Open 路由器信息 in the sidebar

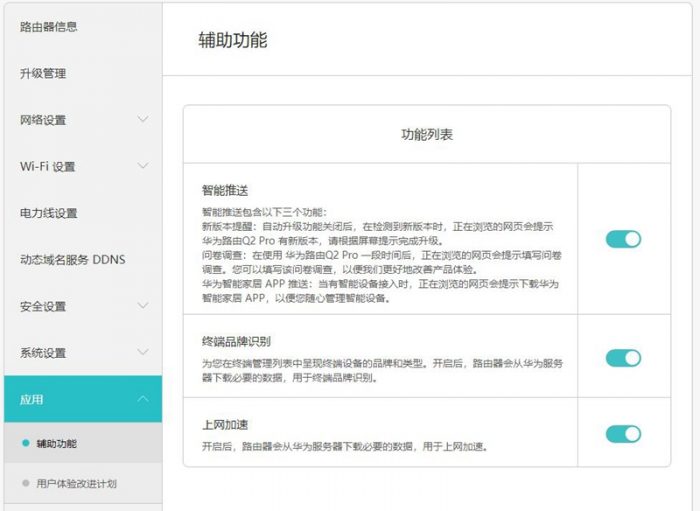48,27
